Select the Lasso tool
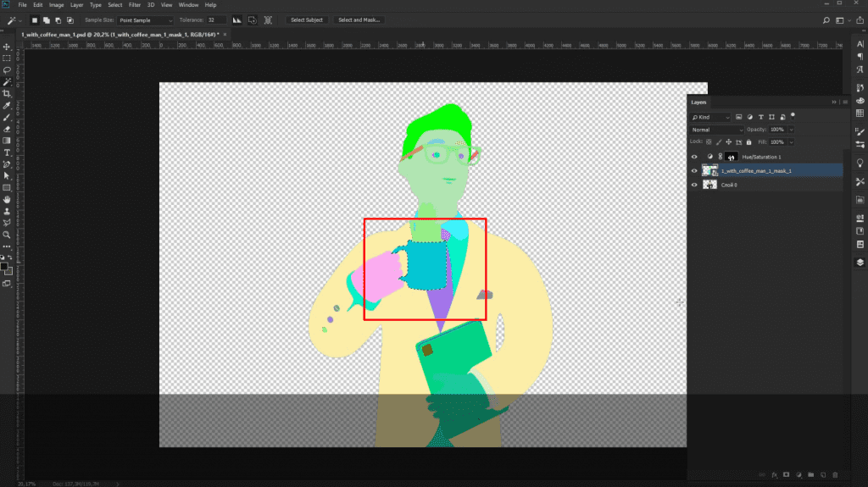 pyautogui.click(x=7, y=70)
